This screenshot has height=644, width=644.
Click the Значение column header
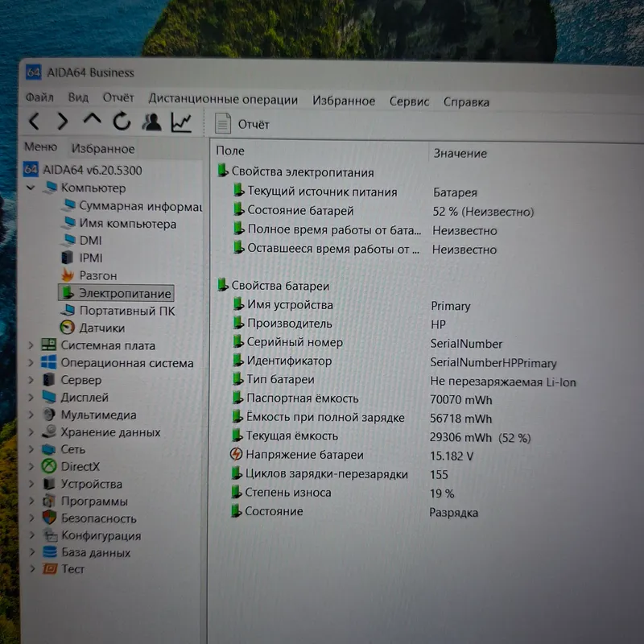point(460,154)
